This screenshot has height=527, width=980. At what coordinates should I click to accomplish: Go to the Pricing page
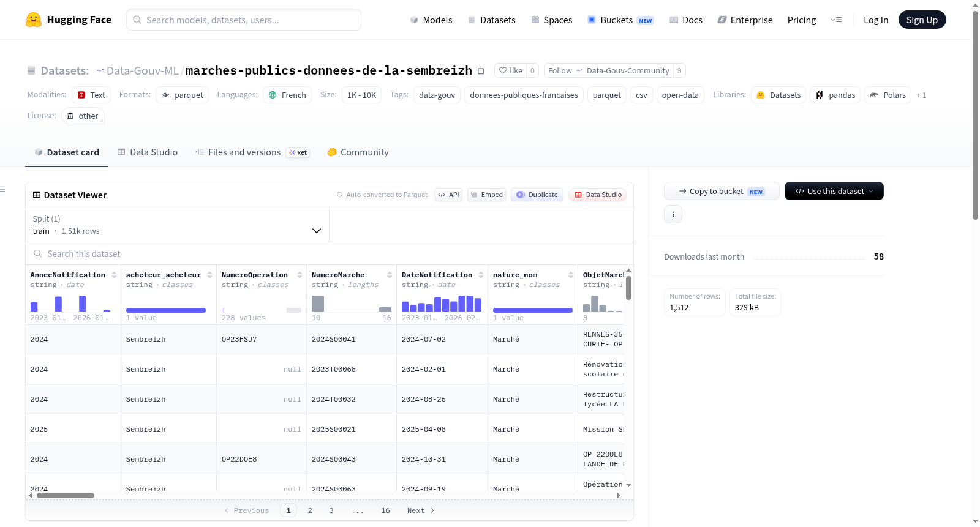click(x=802, y=20)
